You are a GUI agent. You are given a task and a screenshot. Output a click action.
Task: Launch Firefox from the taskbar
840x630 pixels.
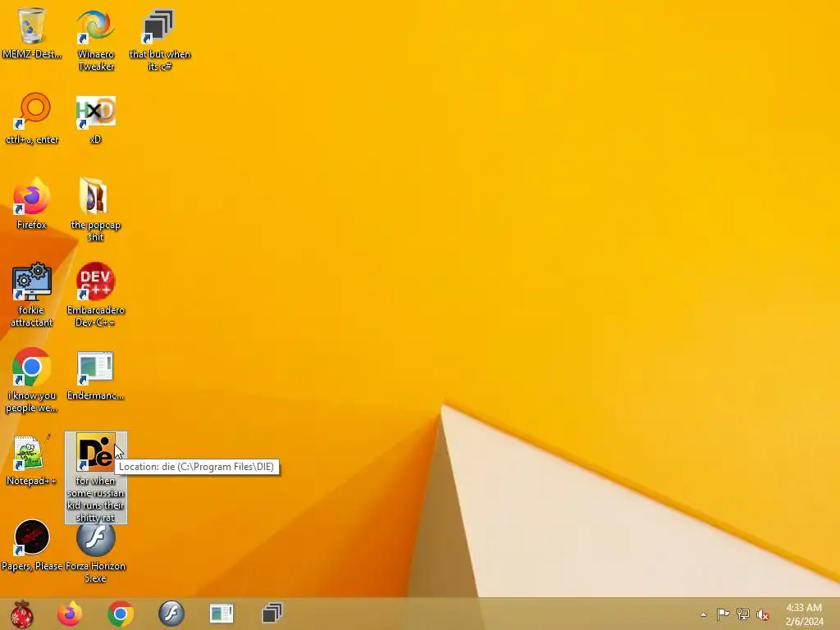point(70,614)
